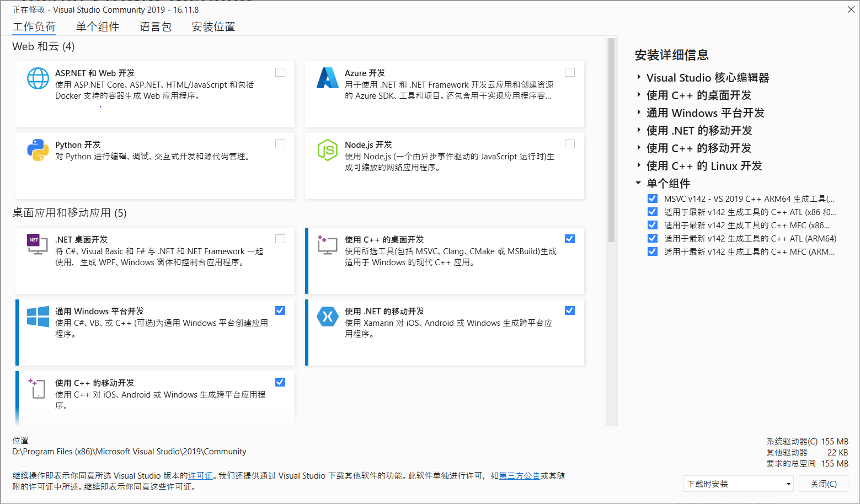Click the ASP.NET and Web globe icon
The width and height of the screenshot is (860, 504).
pyautogui.click(x=38, y=78)
